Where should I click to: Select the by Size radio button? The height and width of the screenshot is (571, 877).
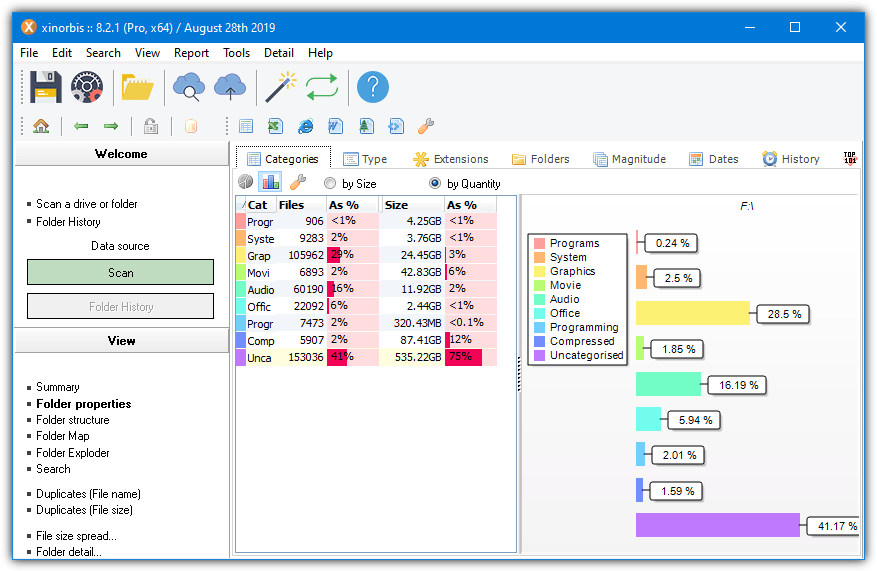point(330,183)
